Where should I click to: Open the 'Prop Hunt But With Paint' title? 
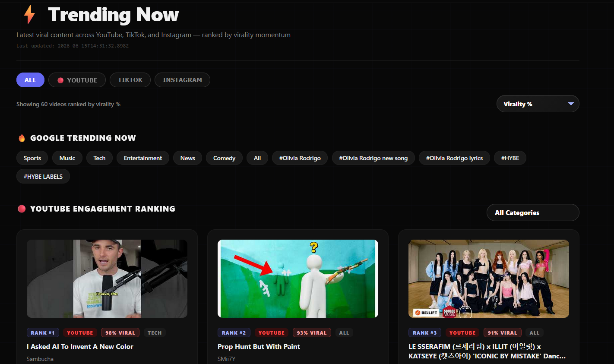[259, 346]
